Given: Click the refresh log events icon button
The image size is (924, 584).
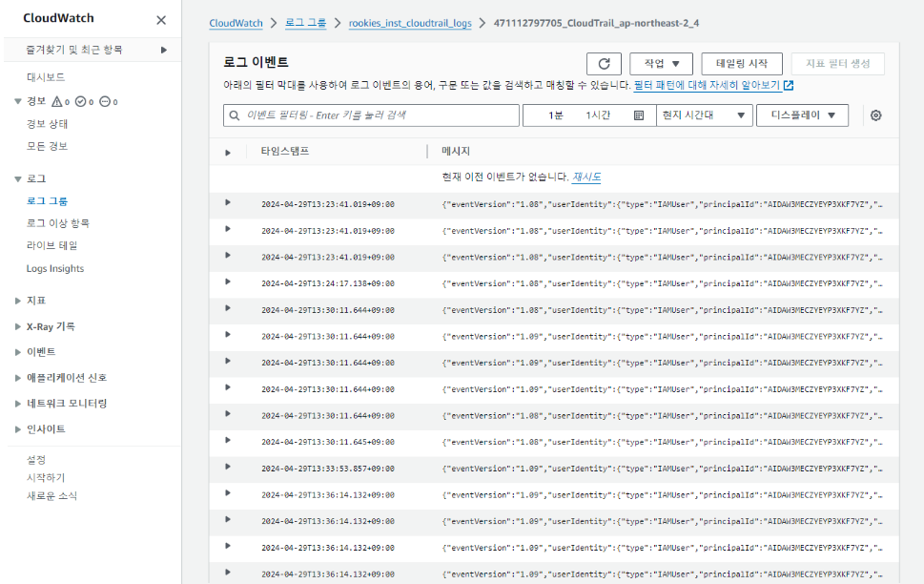Looking at the screenshot, I should (604, 64).
